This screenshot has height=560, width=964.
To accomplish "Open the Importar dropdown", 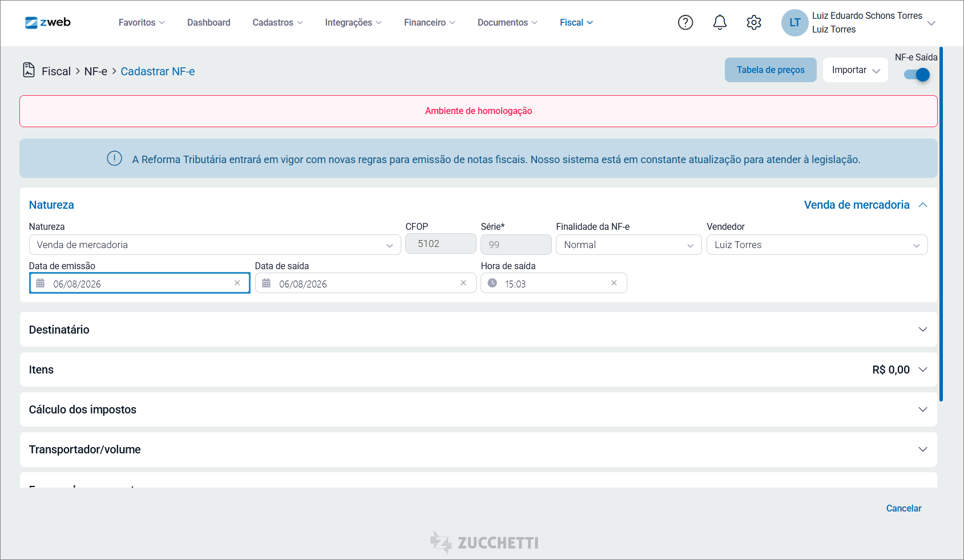I will click(855, 70).
